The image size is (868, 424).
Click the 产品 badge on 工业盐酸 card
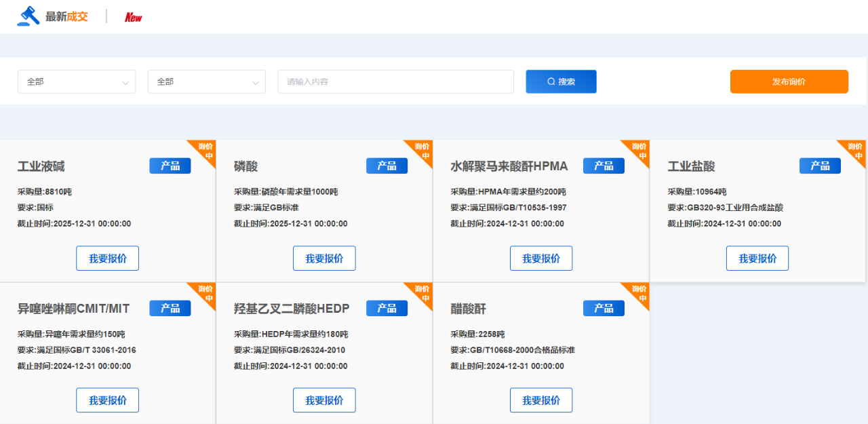pyautogui.click(x=820, y=166)
